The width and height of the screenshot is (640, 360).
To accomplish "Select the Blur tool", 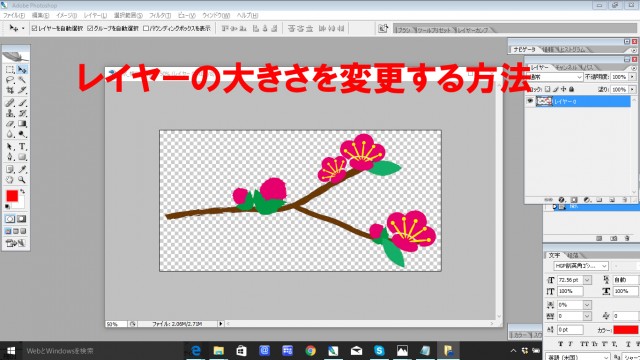I will (x=10, y=133).
